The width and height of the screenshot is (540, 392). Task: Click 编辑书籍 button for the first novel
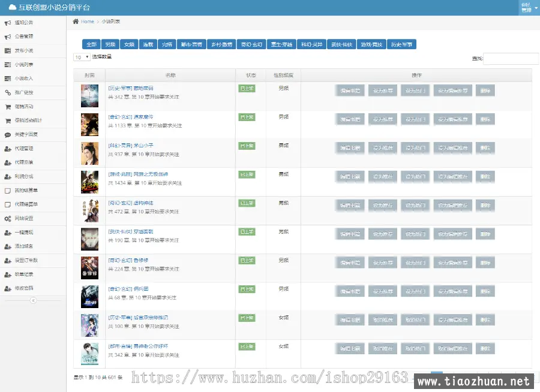click(350, 91)
